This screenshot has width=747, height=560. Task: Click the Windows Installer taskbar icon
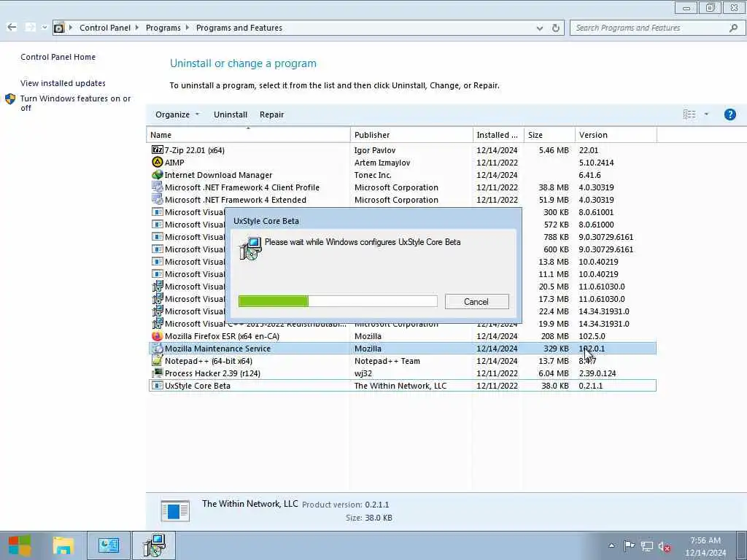(155, 545)
